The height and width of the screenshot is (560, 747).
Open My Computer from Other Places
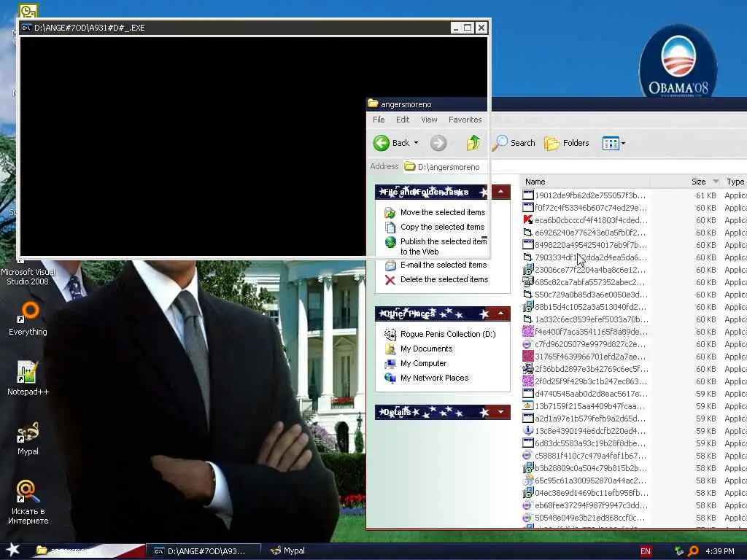pos(424,363)
